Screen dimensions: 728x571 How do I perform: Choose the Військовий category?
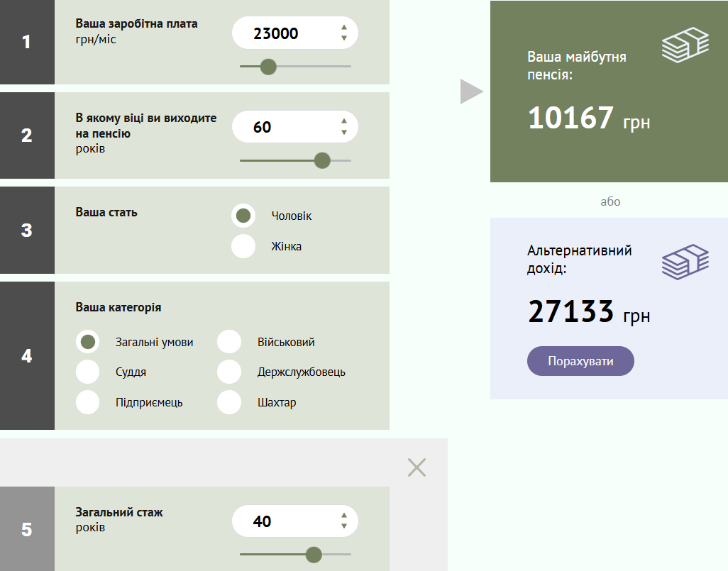click(x=229, y=342)
